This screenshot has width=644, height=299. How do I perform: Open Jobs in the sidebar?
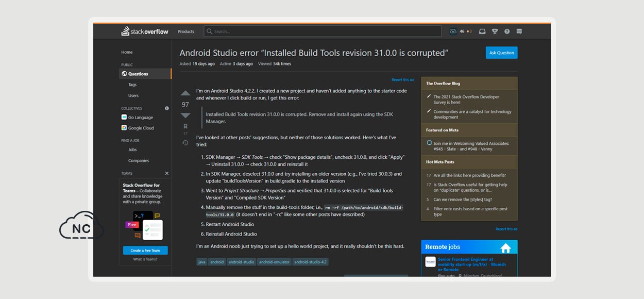point(132,149)
